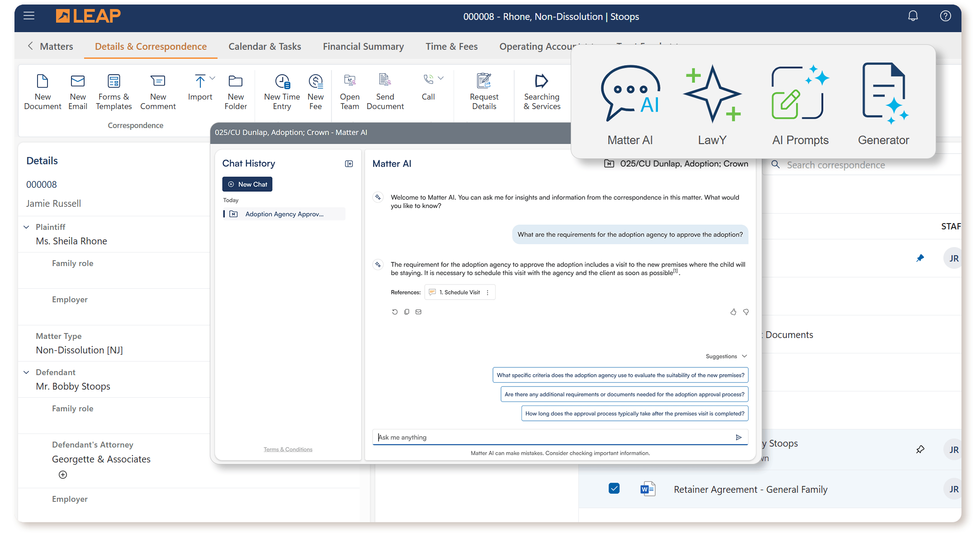Collapse the Plaintiff section

pos(26,227)
